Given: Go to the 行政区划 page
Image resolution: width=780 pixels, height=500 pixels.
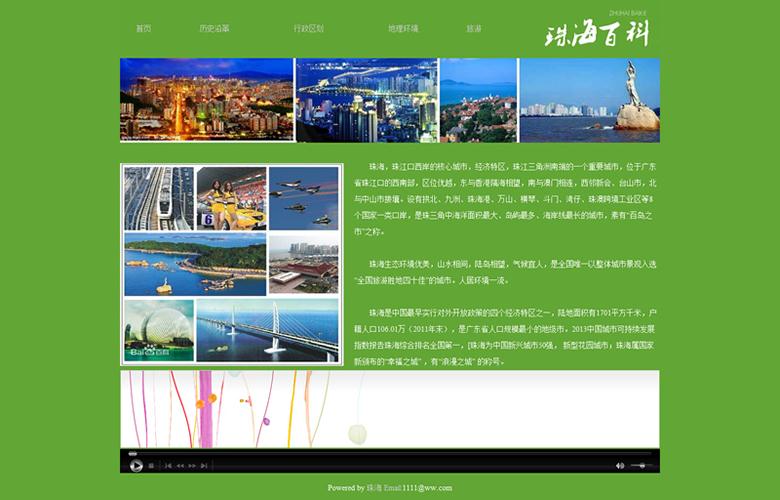Looking at the screenshot, I should pyautogui.click(x=308, y=29).
